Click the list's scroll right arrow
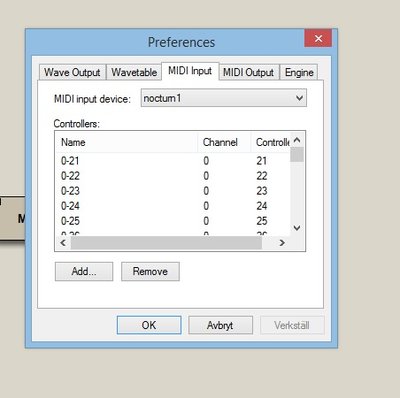Viewport: 400px width, 398px height. point(282,243)
